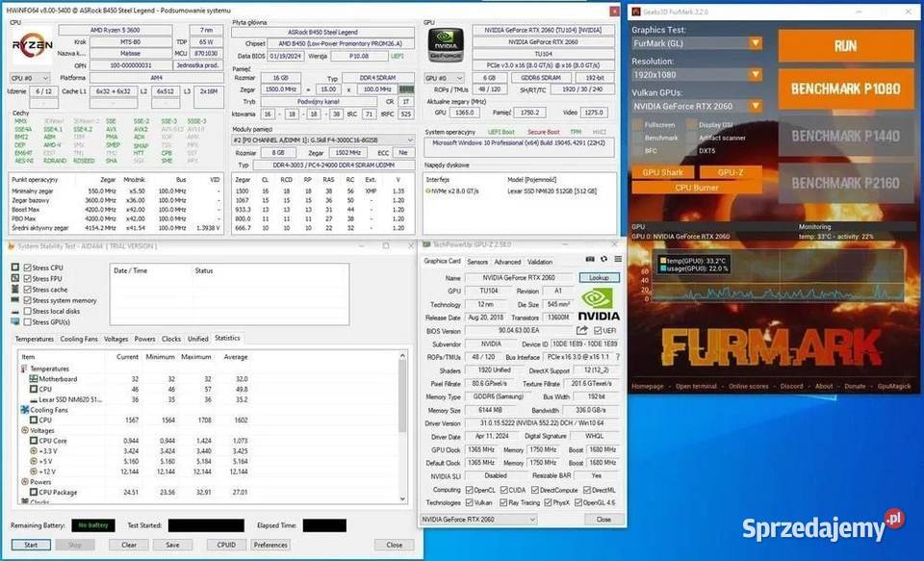Toggle the UEFI checkbox in GPU-Z

click(598, 331)
